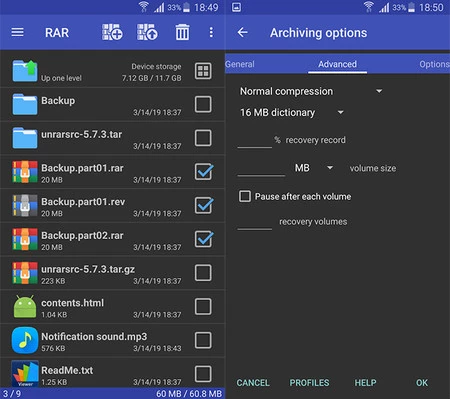Open the hamburger navigation menu
This screenshot has height=399, width=450.
17,32
